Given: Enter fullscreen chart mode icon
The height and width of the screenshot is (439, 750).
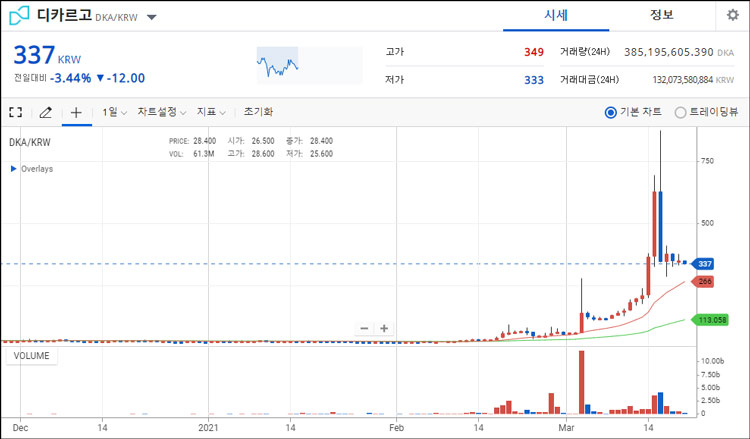Looking at the screenshot, I should [16, 112].
